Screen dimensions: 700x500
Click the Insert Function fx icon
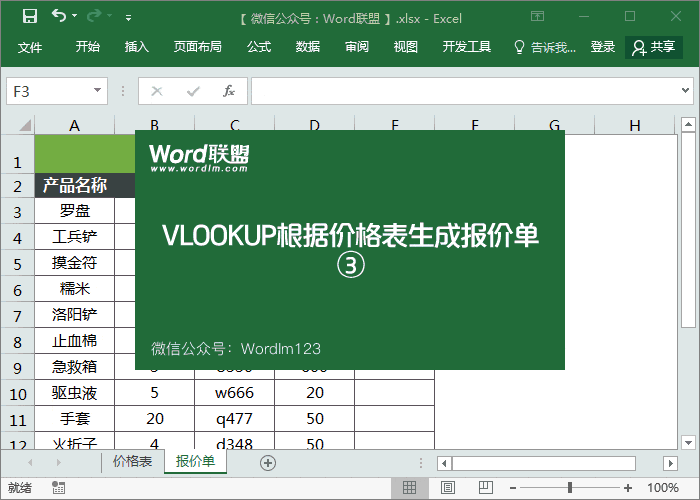[x=229, y=91]
